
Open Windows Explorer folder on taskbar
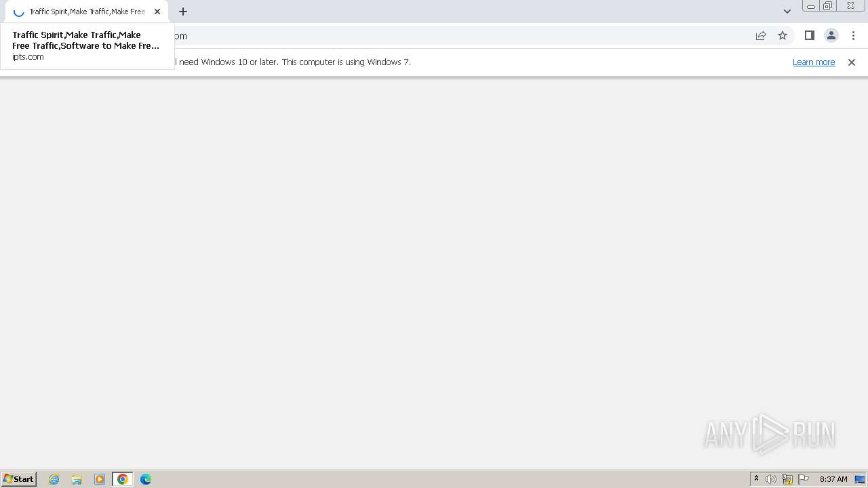tap(77, 479)
